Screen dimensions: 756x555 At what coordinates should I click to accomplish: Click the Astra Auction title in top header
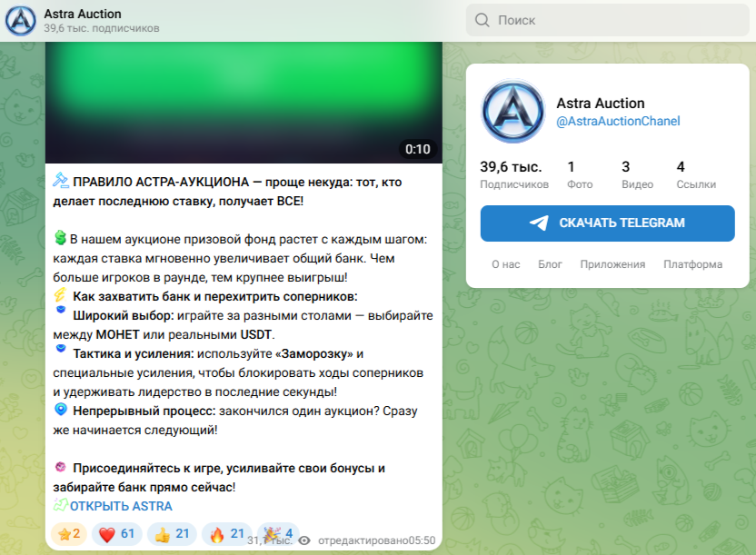(x=83, y=14)
